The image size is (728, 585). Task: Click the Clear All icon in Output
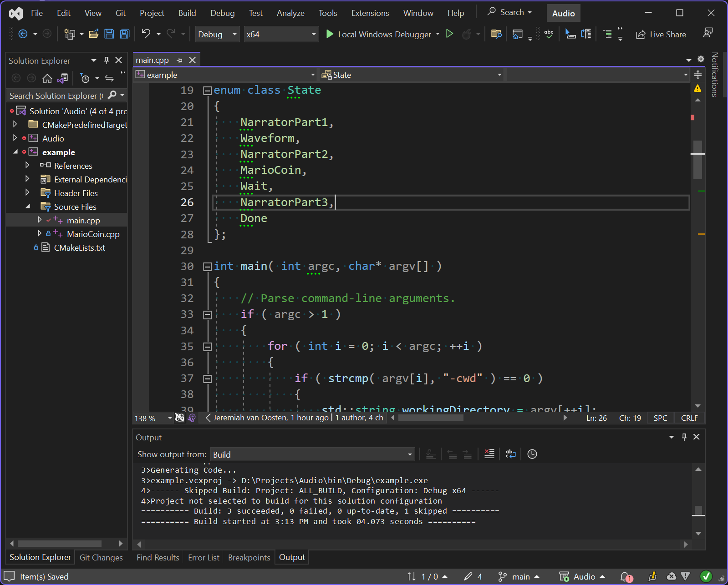pyautogui.click(x=489, y=454)
